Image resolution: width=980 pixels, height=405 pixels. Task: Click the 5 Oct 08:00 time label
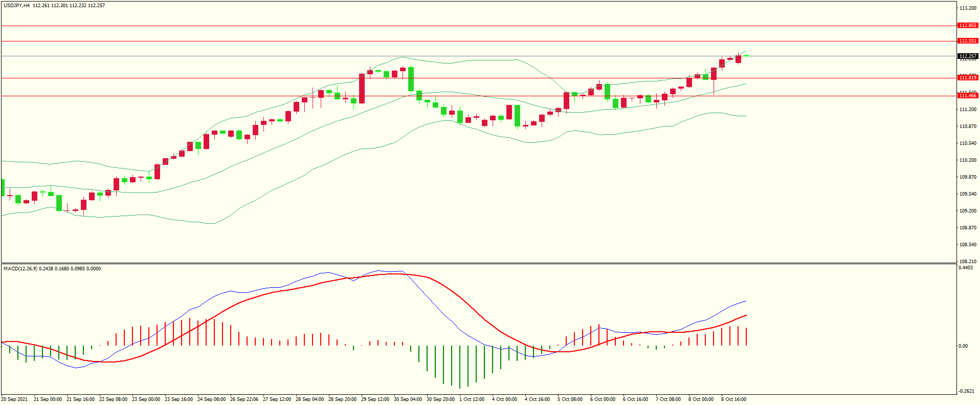[x=570, y=399]
